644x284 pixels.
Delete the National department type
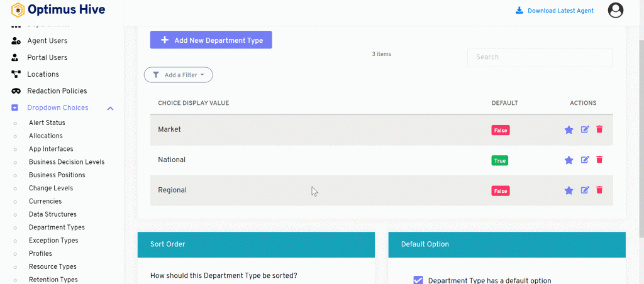click(599, 160)
